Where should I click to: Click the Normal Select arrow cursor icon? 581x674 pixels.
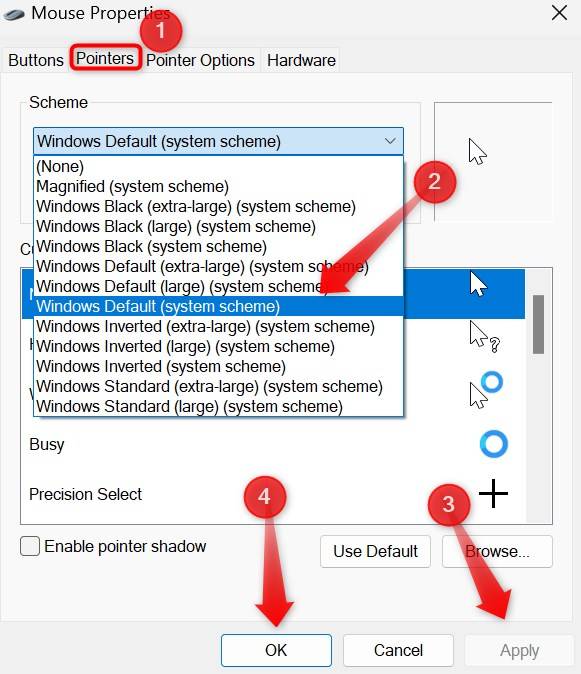[478, 284]
